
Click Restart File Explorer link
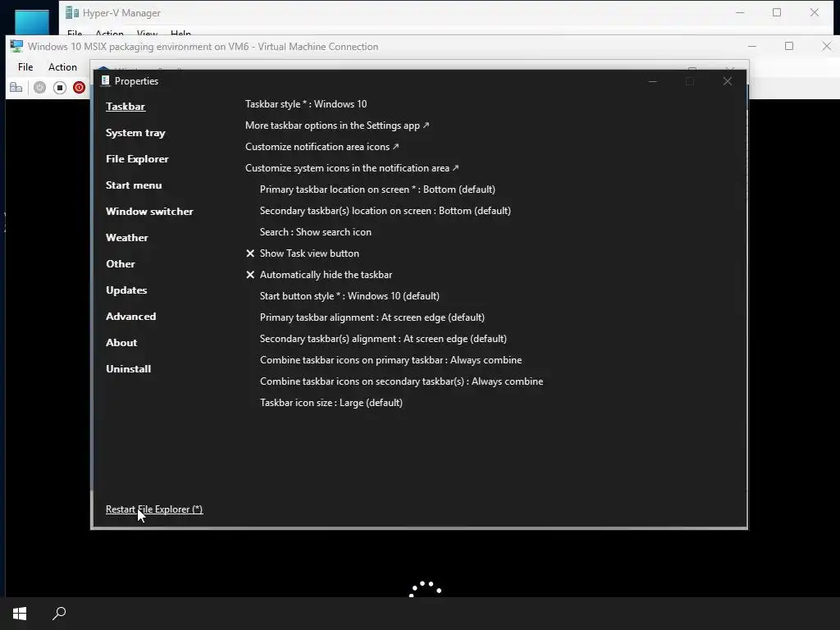(x=154, y=509)
